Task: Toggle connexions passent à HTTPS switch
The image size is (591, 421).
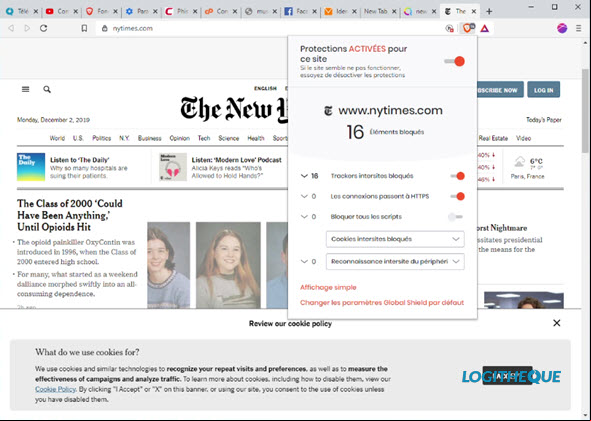Action: pos(457,196)
